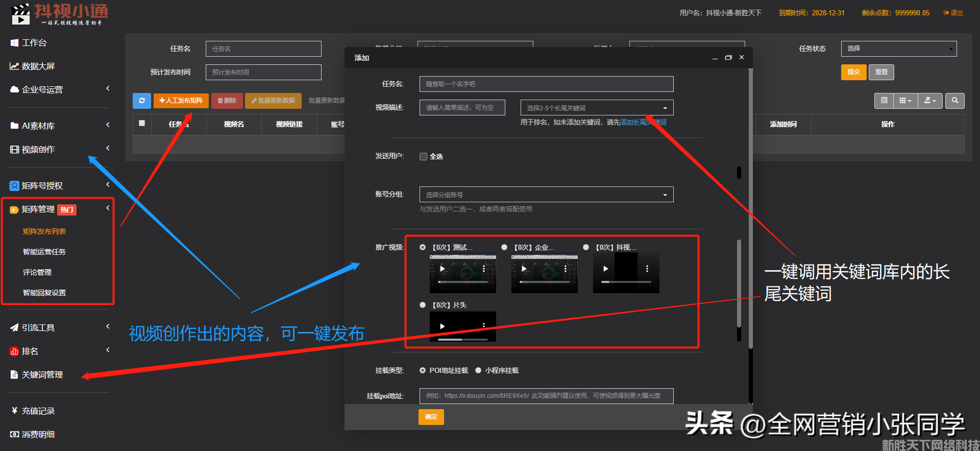Open the 选择分组账号 account group dropdown
Viewport: 980px width, 451px height.
(x=547, y=195)
